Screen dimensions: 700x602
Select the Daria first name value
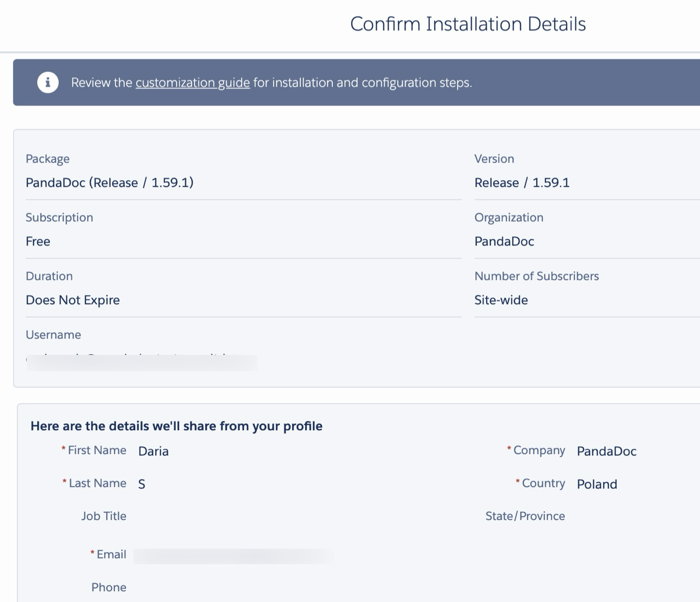[154, 451]
